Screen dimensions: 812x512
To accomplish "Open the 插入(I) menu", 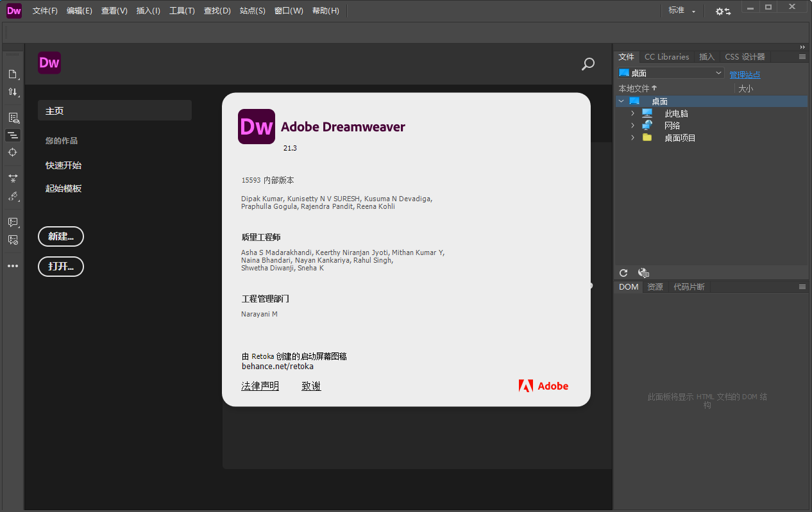I will click(148, 10).
